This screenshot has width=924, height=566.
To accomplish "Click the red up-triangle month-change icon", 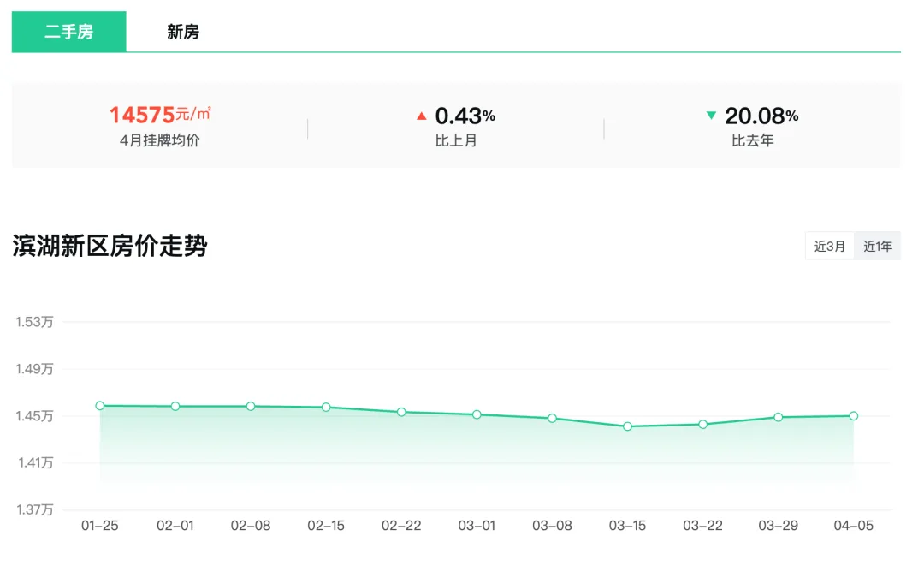I will 421,116.
